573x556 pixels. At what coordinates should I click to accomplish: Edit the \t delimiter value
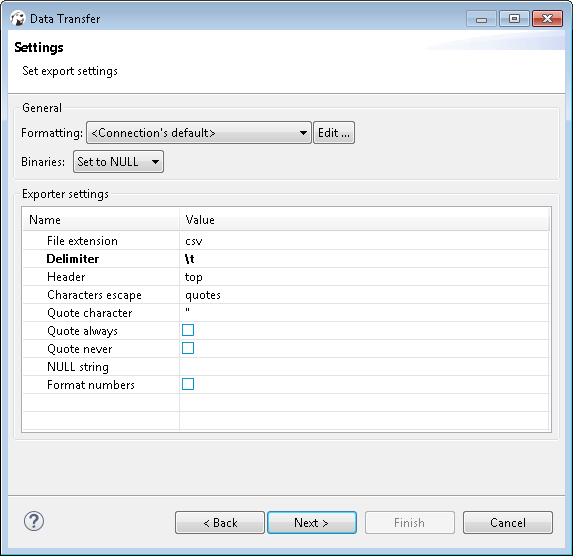point(364,259)
